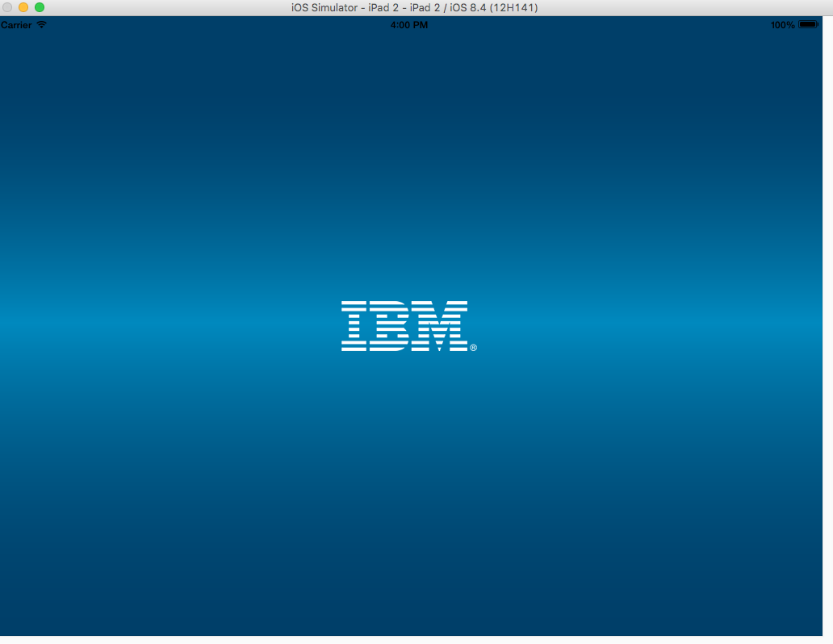
Task: Click the Carrier label in the status bar
Action: [16, 25]
